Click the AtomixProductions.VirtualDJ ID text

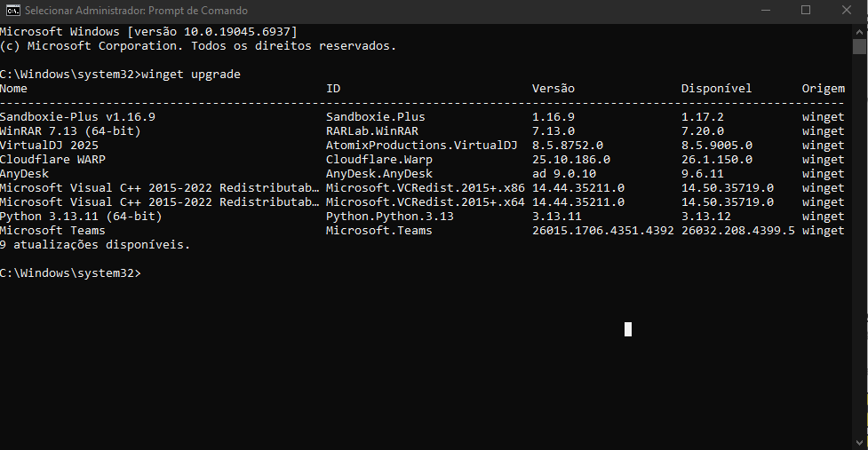point(421,146)
